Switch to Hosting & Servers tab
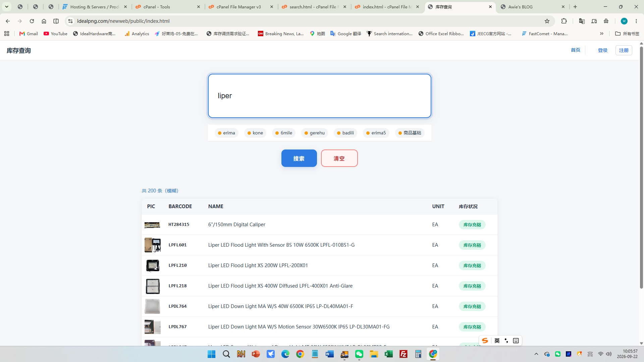This screenshot has width=644, height=362. click(x=95, y=7)
